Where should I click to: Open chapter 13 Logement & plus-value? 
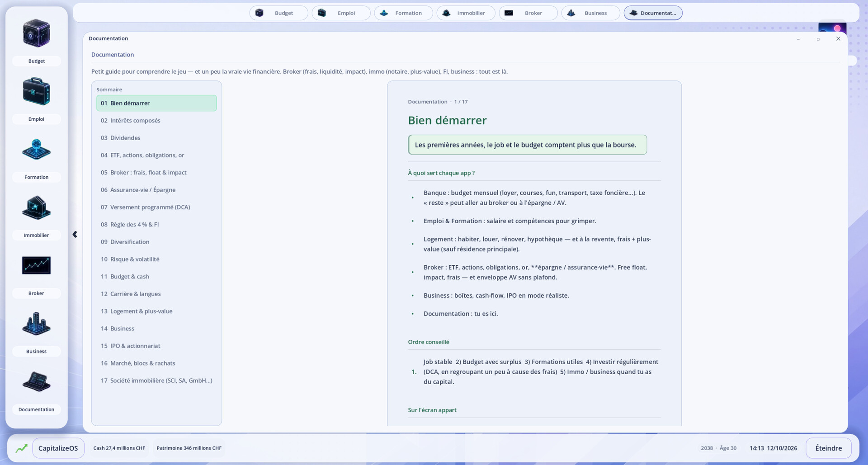click(x=156, y=311)
